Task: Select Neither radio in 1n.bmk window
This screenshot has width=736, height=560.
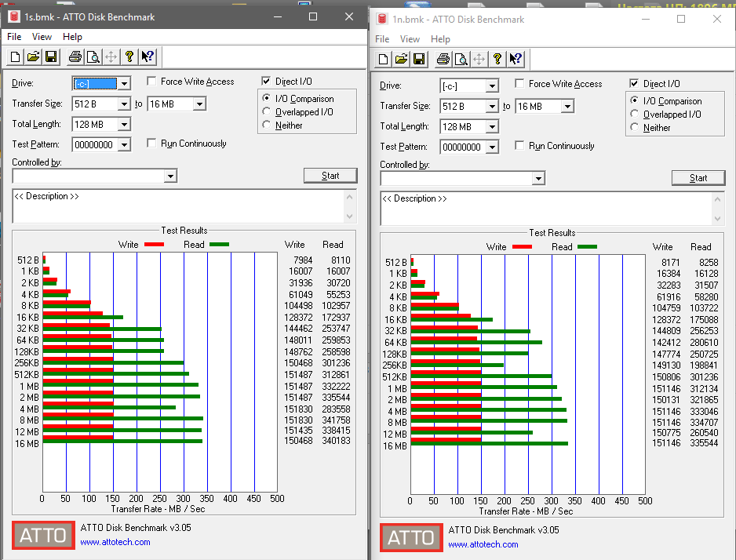Action: (634, 127)
